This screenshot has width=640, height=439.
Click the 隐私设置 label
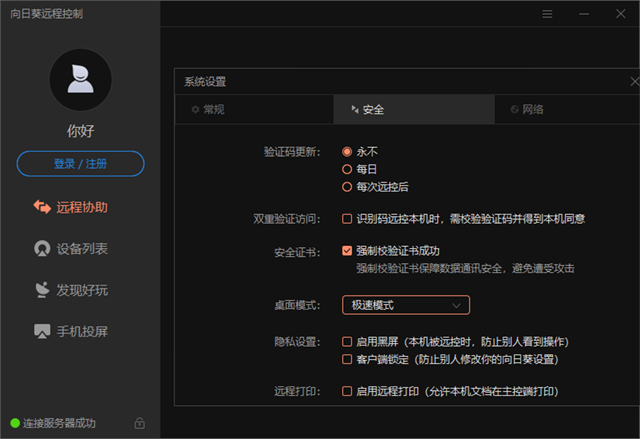pos(297,341)
